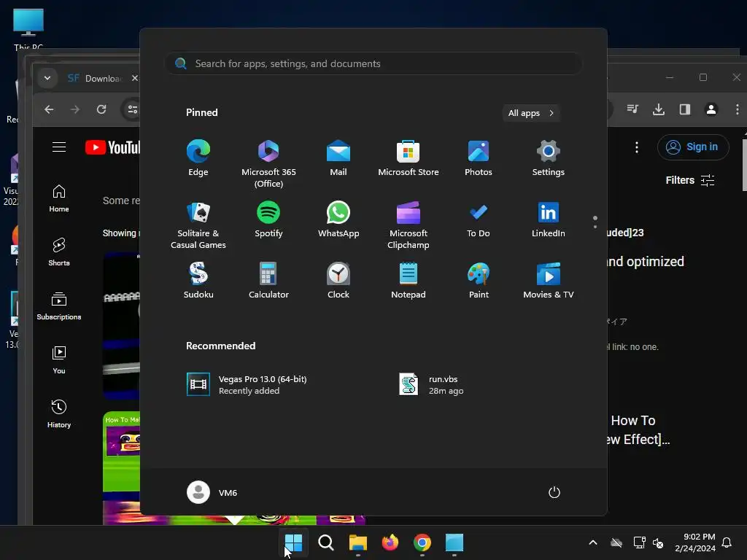Click the YouTube Sign in button
The height and width of the screenshot is (560, 747).
click(x=693, y=147)
